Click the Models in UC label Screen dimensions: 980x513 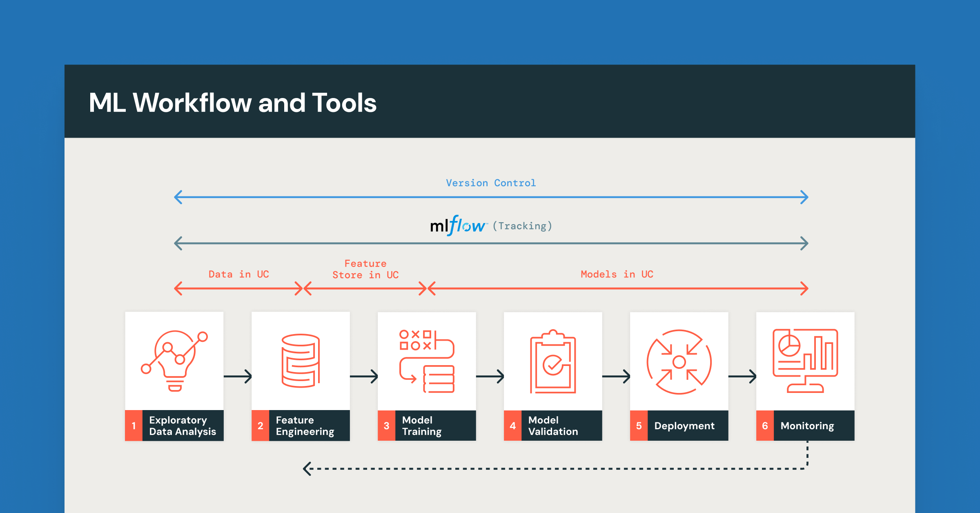[617, 274]
